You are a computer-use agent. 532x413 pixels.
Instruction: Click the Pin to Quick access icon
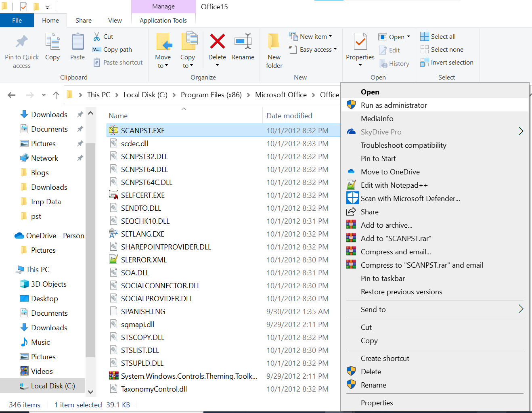pos(21,42)
